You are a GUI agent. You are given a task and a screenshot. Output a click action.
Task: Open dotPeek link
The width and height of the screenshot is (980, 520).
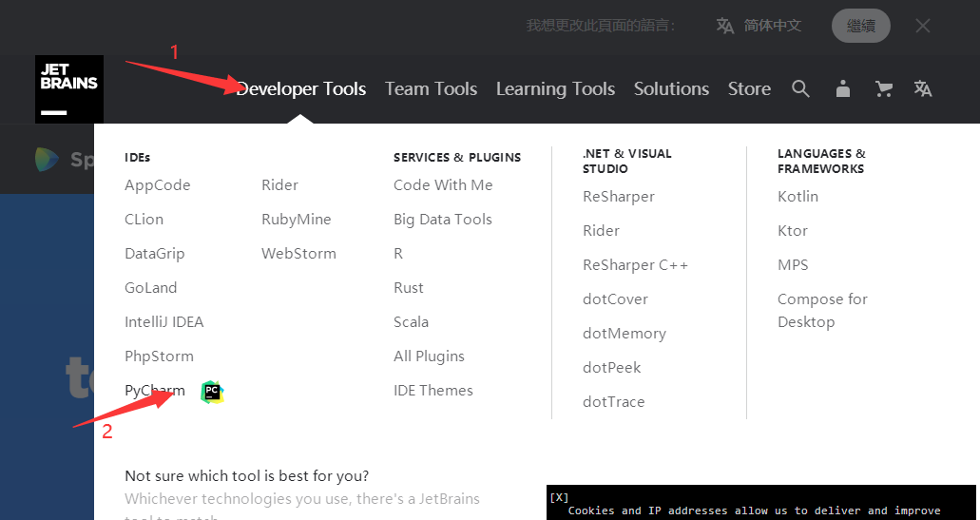click(x=612, y=368)
